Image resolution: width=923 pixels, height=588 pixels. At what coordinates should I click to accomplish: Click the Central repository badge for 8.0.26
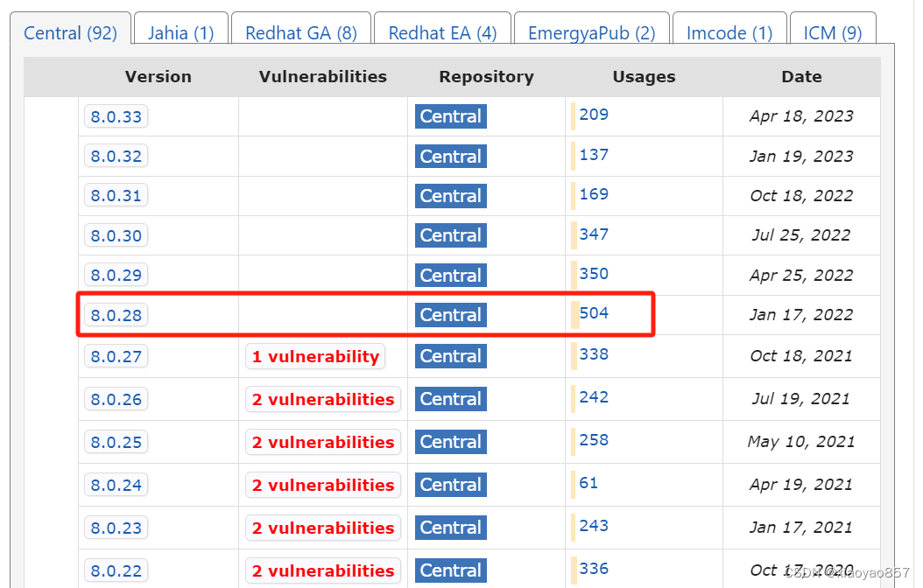coord(451,399)
